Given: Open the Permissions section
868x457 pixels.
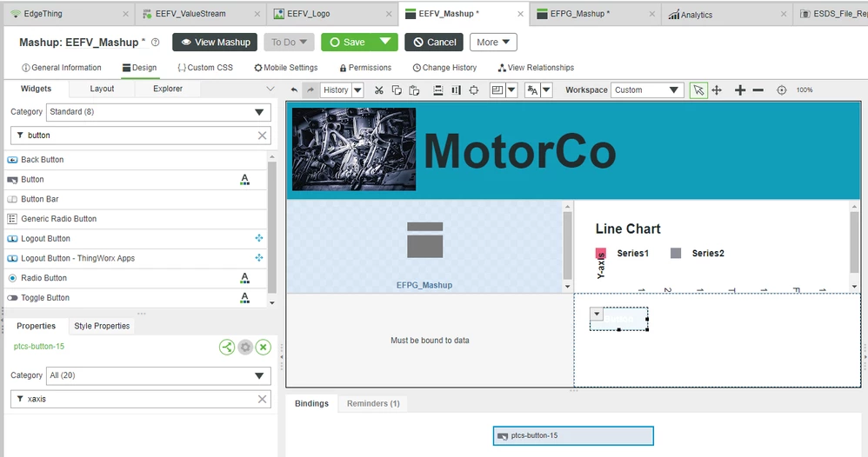Looking at the screenshot, I should (x=365, y=68).
